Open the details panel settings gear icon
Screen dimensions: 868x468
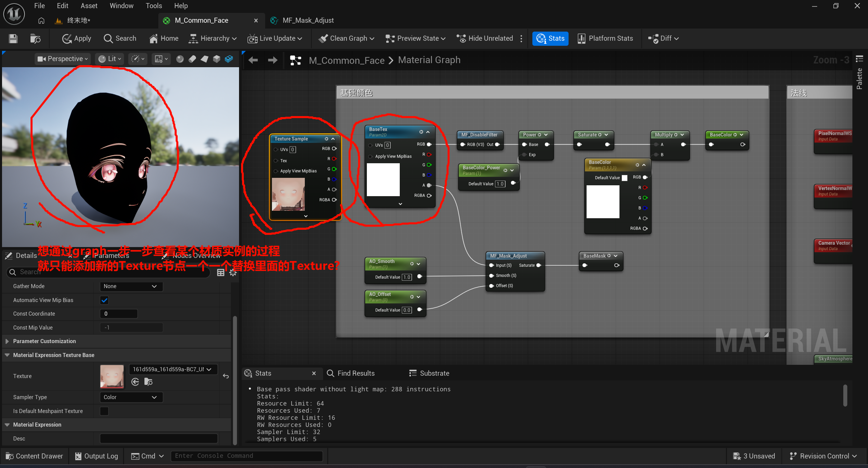pyautogui.click(x=233, y=273)
